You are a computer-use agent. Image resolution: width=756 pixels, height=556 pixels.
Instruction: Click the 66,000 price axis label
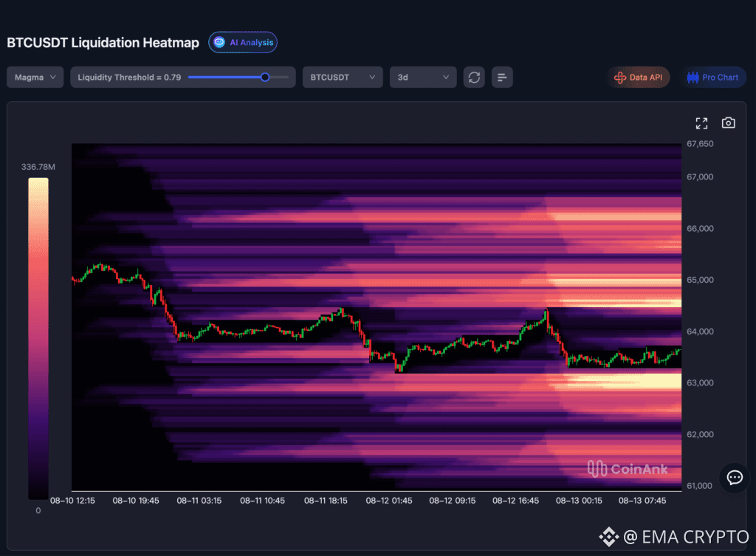700,229
